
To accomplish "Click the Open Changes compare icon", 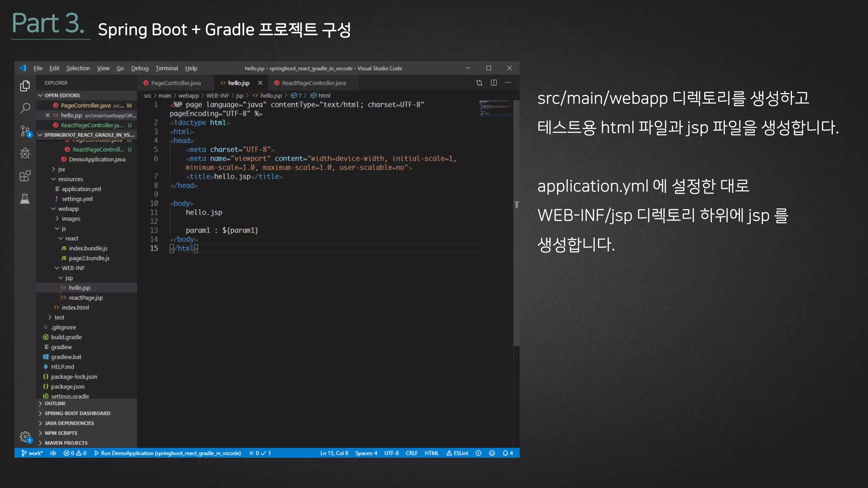I will [x=479, y=83].
